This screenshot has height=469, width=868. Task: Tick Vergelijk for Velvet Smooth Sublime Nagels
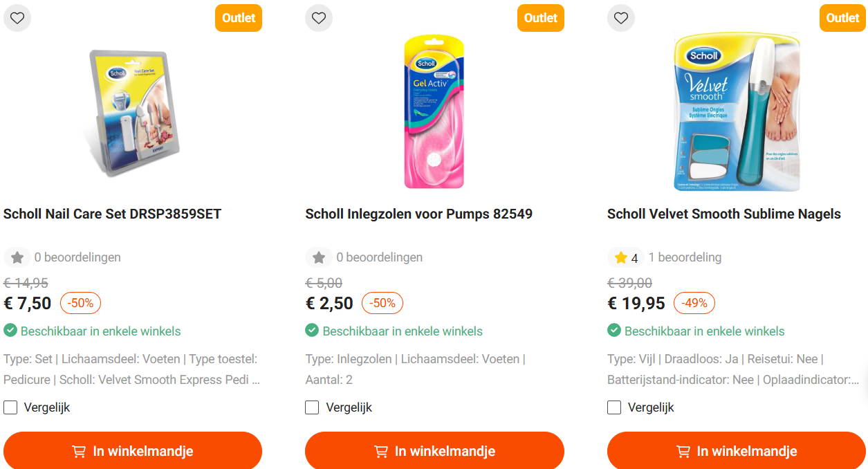(613, 407)
